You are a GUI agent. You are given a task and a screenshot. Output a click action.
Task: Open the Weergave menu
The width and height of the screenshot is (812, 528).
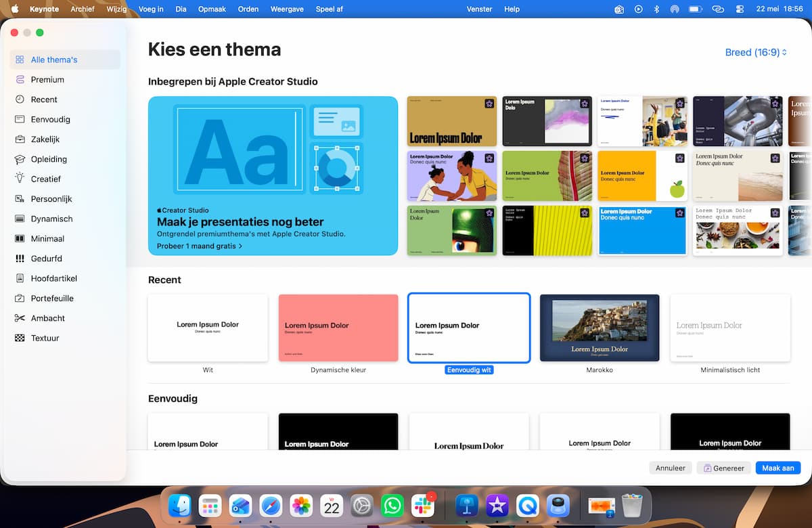(x=286, y=9)
